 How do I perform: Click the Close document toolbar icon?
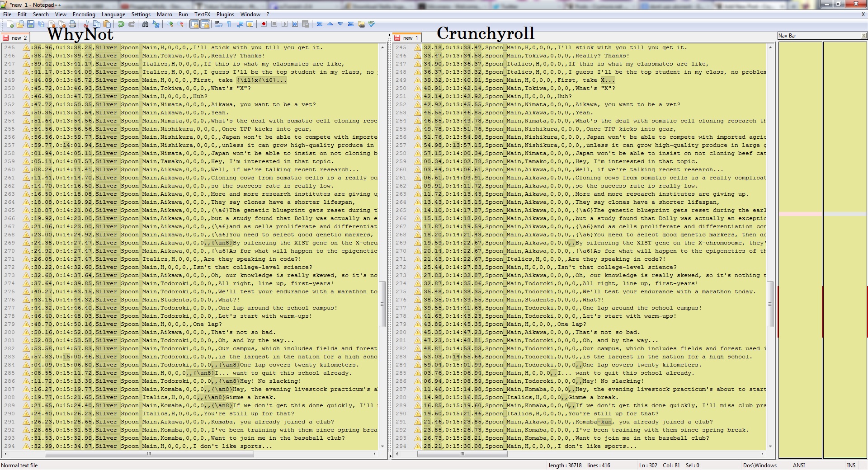pos(51,24)
